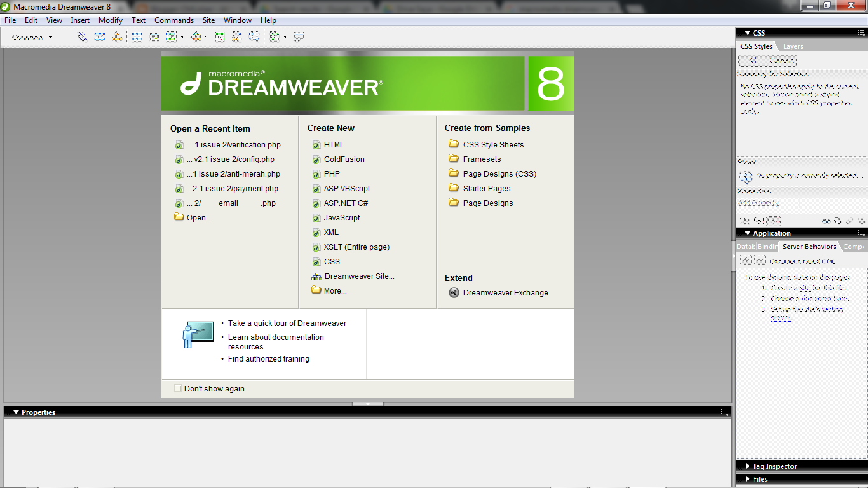Expand the Files panel
This screenshot has height=488, width=868.
coord(747,479)
